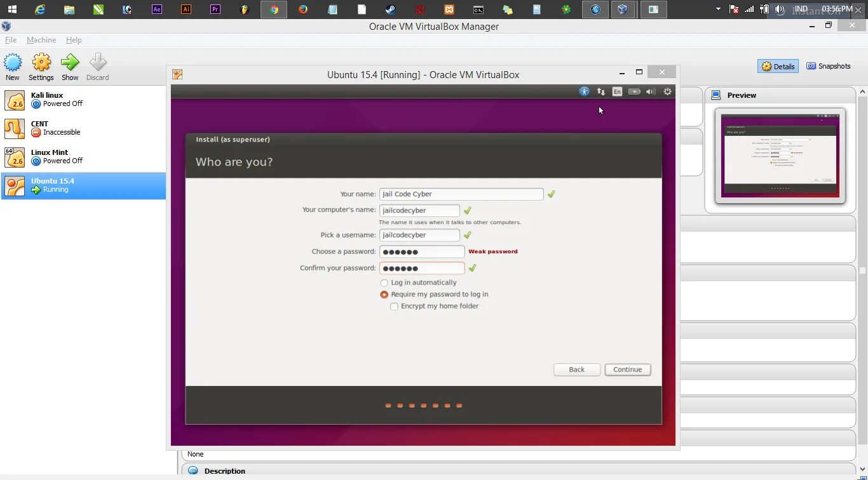868x480 pixels.
Task: Click the Your name input field
Action: pos(461,194)
